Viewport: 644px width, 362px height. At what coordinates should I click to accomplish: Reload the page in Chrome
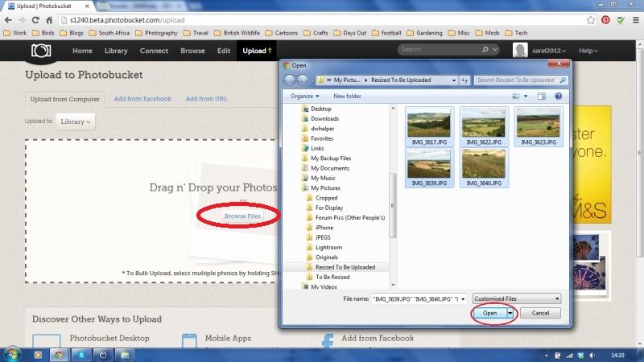click(35, 19)
